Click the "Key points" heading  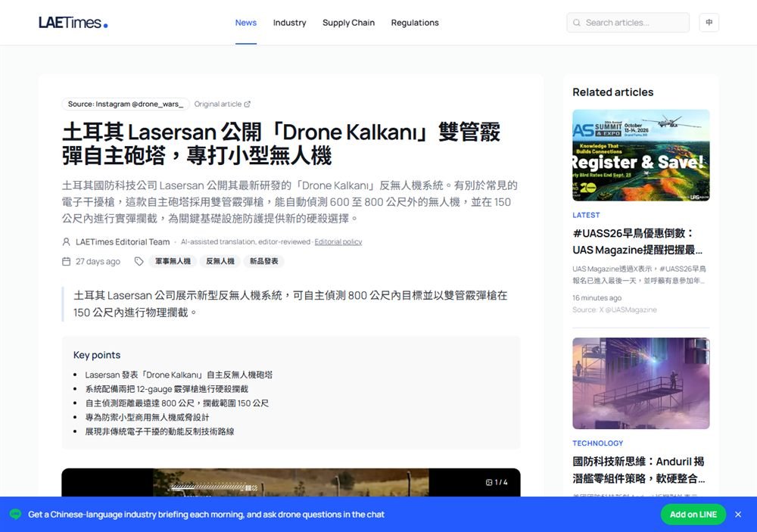click(97, 356)
